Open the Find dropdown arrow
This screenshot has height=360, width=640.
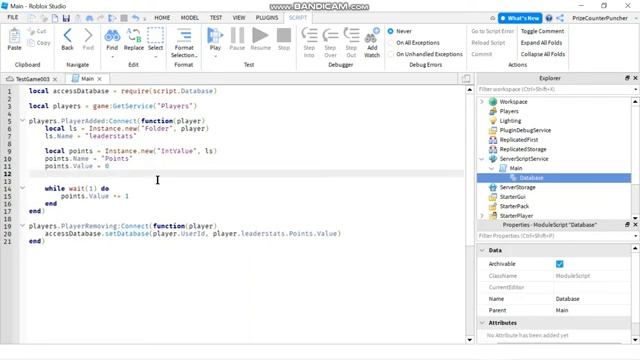pyautogui.click(x=112, y=56)
